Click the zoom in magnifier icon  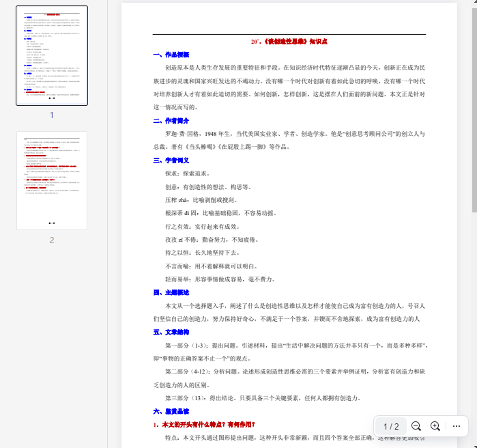coord(435,426)
